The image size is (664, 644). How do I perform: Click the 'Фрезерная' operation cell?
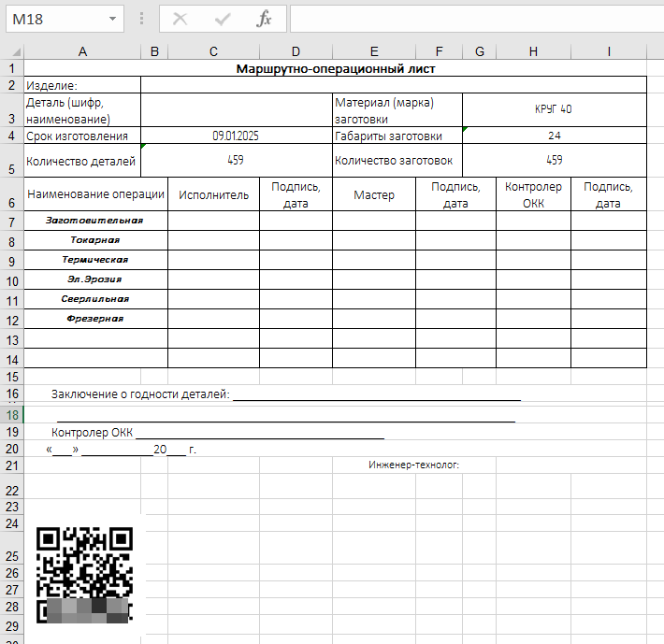coord(95,319)
